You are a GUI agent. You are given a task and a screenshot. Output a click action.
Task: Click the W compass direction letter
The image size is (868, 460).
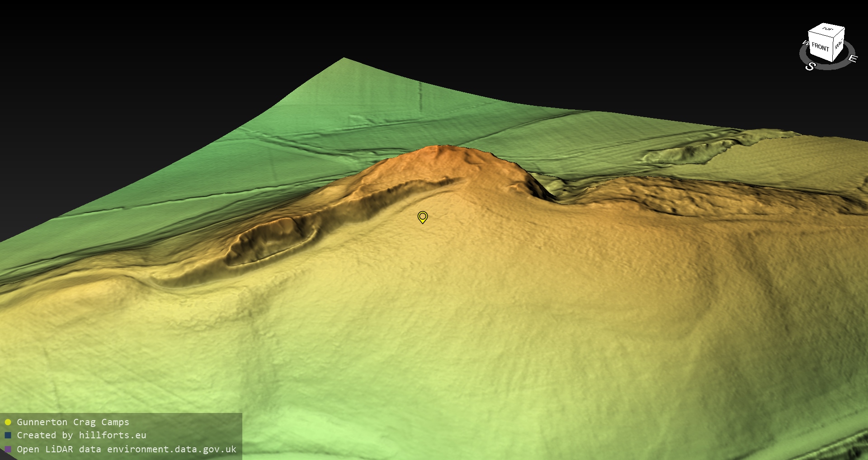coord(805,43)
